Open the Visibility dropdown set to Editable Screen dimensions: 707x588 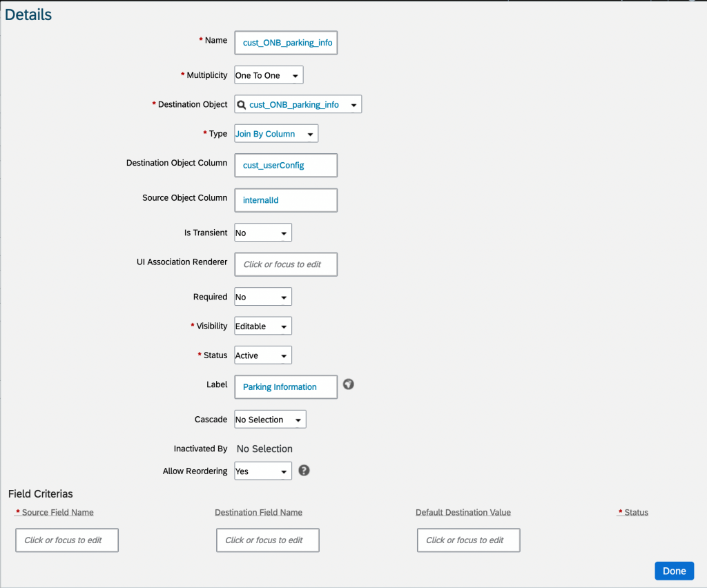click(263, 326)
